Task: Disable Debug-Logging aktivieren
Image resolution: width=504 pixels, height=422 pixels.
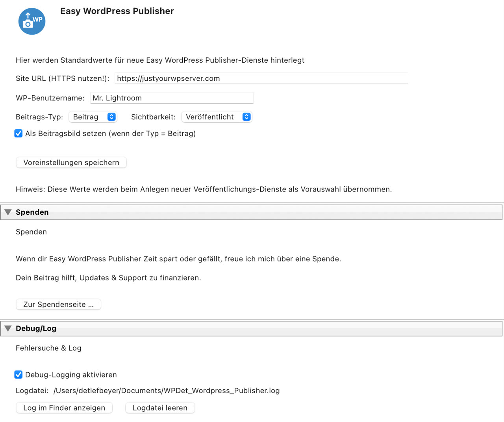Action: 19,375
